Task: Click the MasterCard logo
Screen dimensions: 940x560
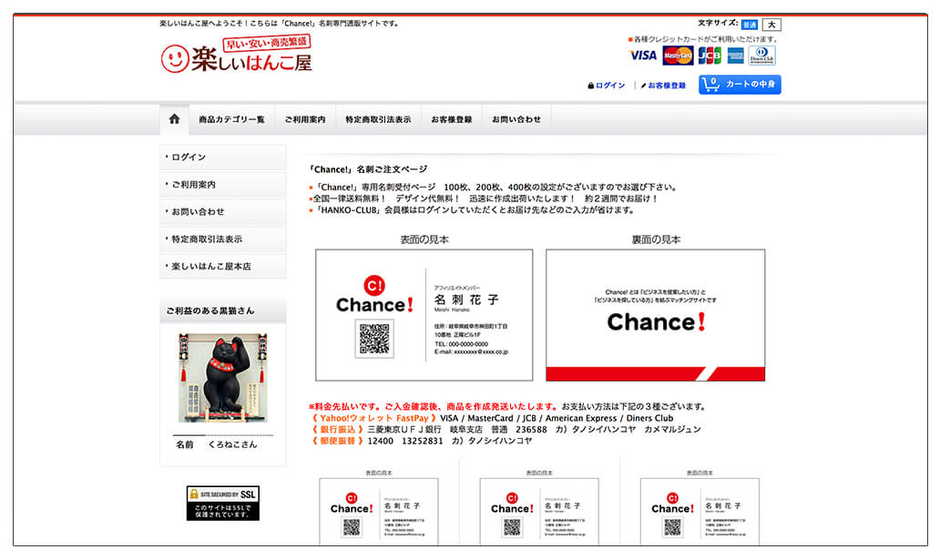Action: (x=677, y=56)
